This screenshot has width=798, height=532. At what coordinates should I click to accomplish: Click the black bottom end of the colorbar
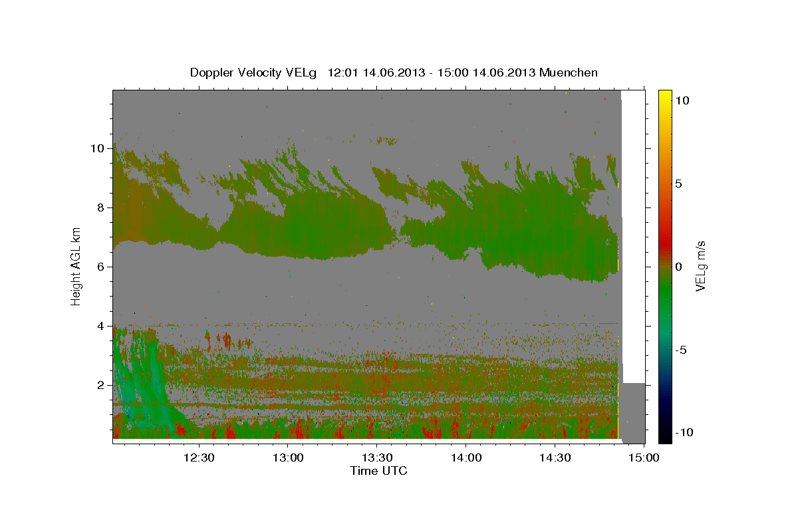point(664,438)
